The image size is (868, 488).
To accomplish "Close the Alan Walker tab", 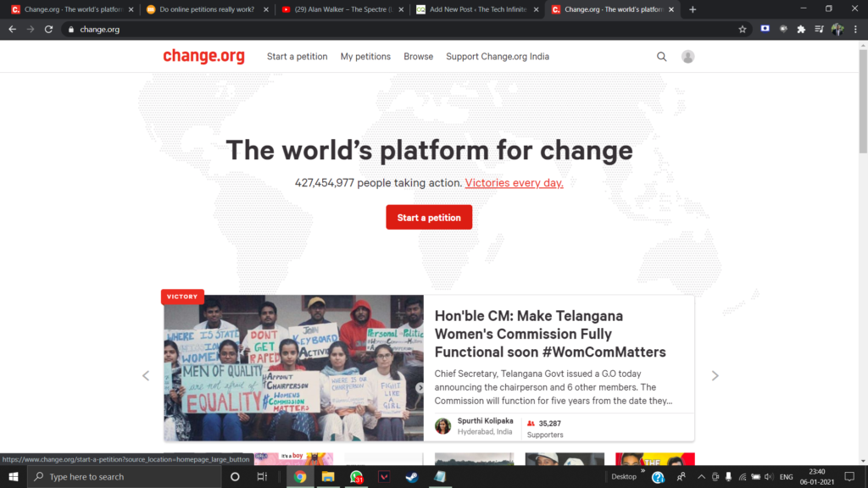I will 401,9.
